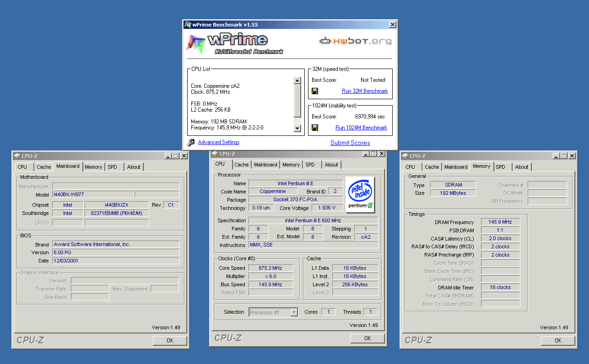Click the Instructions MMX, SSE field
The image size is (589, 364).
[x=313, y=245]
